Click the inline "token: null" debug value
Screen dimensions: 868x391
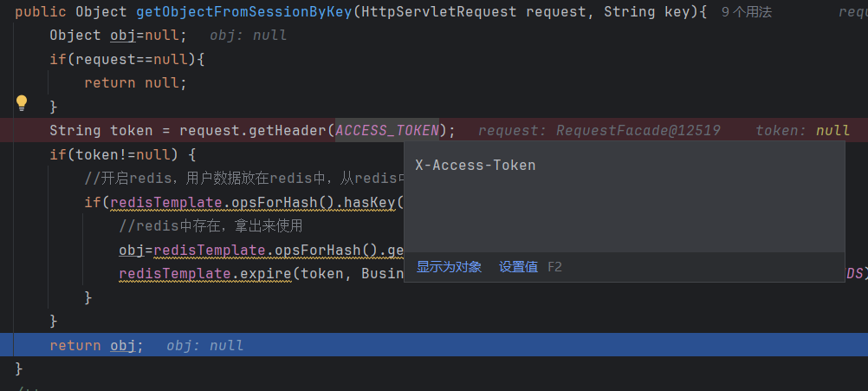click(802, 131)
